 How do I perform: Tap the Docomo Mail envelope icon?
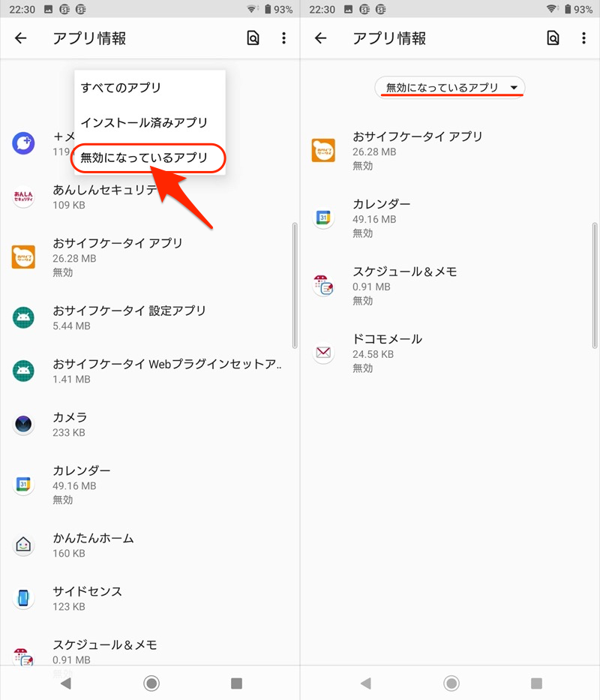[x=324, y=353]
